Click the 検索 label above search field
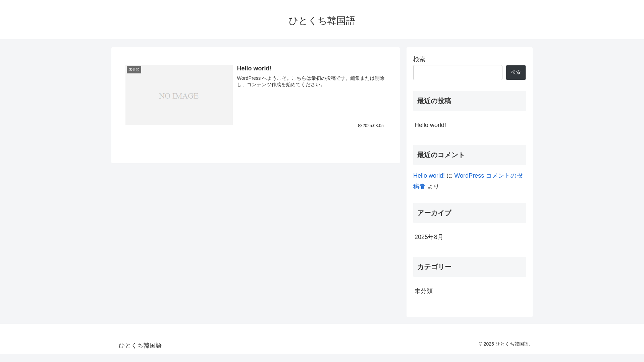Screen dimensions: 644x362 click(419, 59)
